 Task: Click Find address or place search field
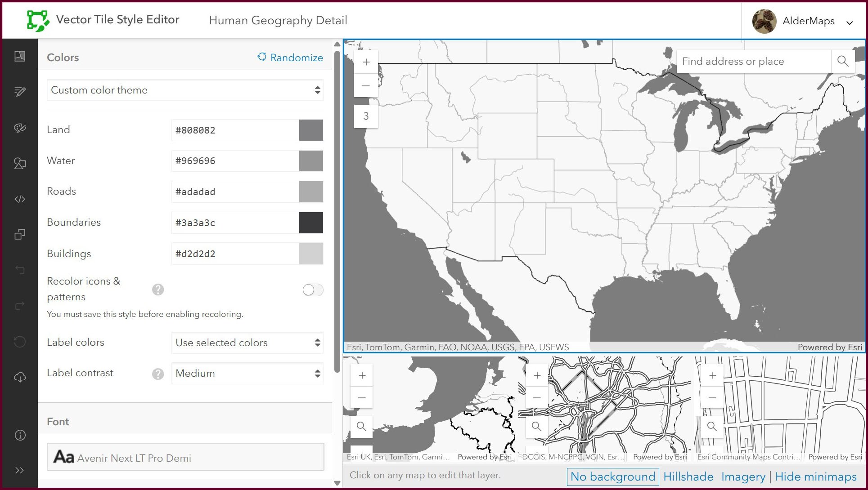[x=754, y=61]
